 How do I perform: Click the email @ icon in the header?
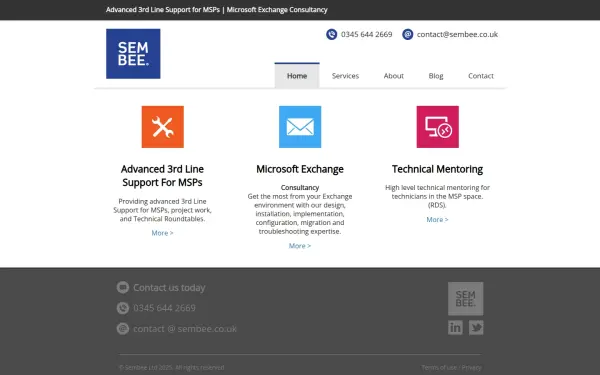pyautogui.click(x=408, y=34)
